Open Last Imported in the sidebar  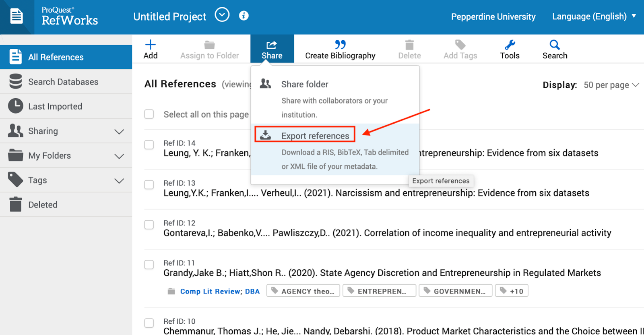tap(66, 106)
